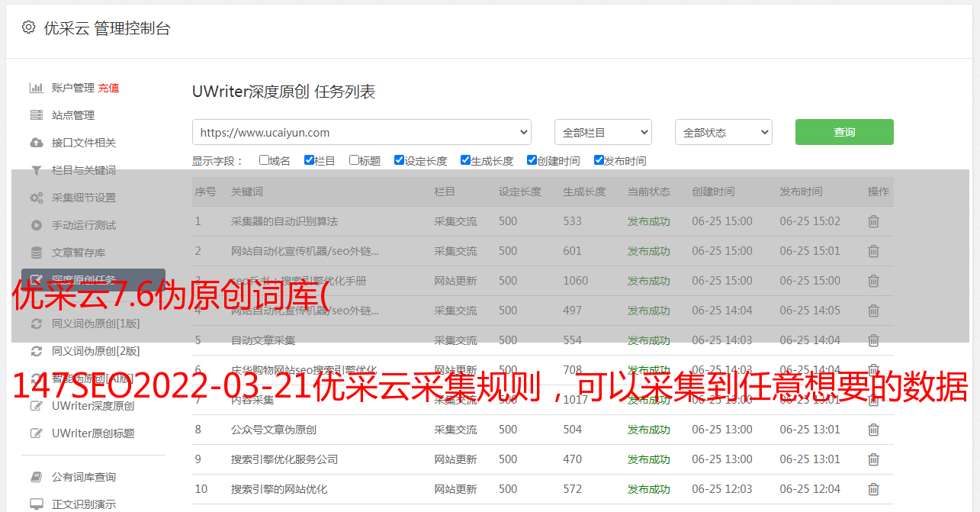This screenshot has width=980, height=512.
Task: Click keyword 公众号文章伪原创
Action: [x=274, y=430]
